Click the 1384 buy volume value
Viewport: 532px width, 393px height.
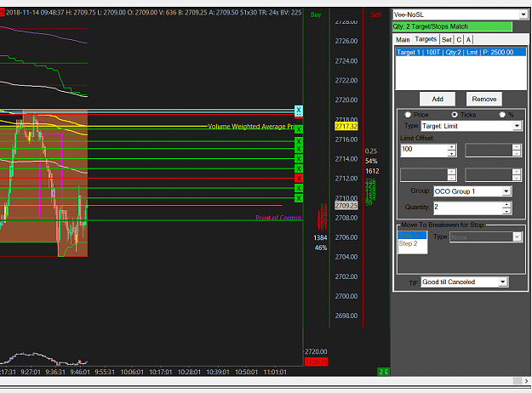[x=320, y=237]
